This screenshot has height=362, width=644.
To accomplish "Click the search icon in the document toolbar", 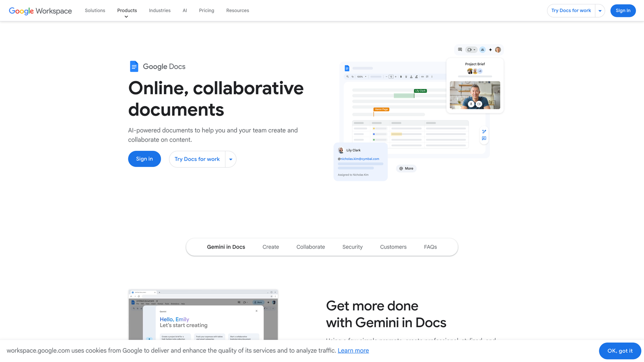I will coord(347,76).
